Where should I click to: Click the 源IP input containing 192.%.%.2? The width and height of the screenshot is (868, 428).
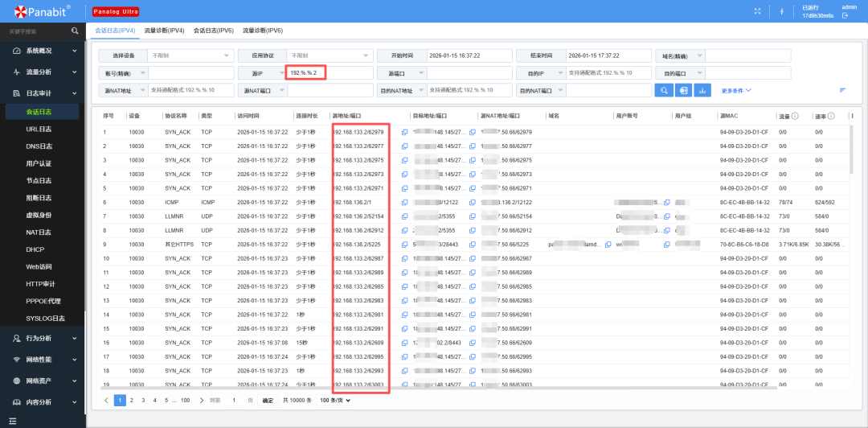point(330,73)
